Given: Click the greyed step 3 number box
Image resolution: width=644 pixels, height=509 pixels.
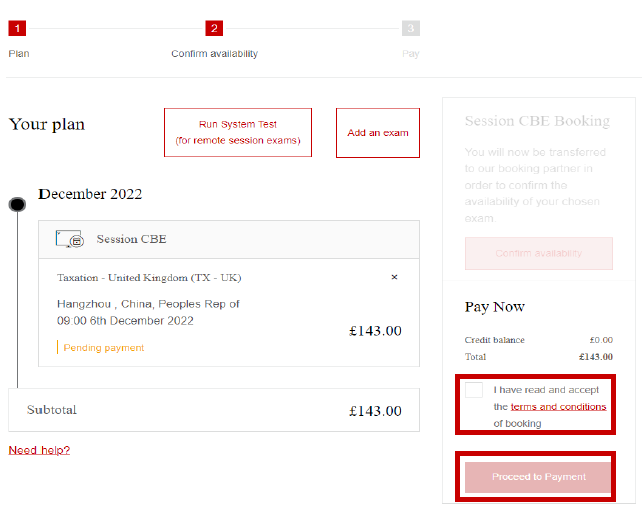Looking at the screenshot, I should click(x=411, y=28).
